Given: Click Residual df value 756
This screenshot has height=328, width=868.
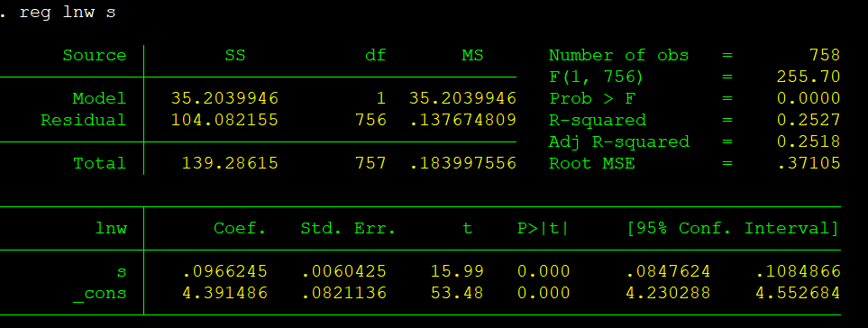Looking at the screenshot, I should click(370, 120).
